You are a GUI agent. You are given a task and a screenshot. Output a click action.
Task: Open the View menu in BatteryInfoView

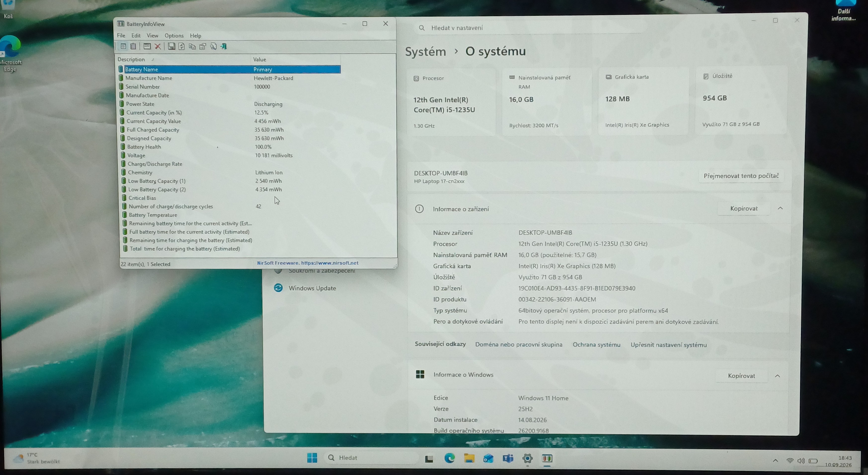click(152, 35)
